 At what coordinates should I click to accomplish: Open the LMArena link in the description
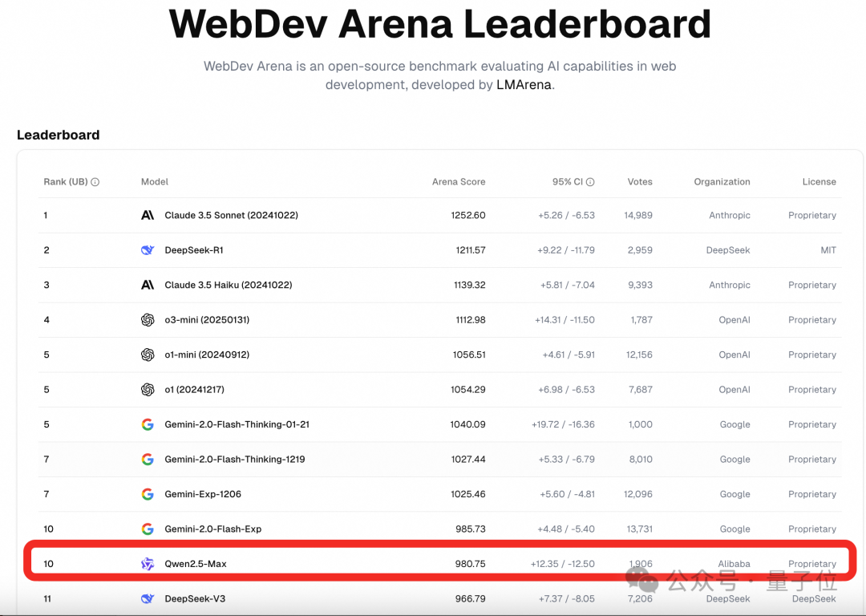coord(524,84)
